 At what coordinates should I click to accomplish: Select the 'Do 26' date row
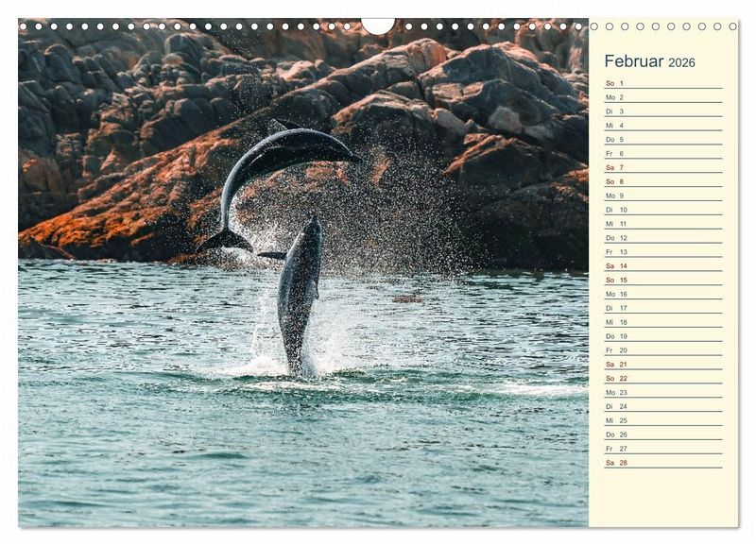(x=663, y=434)
